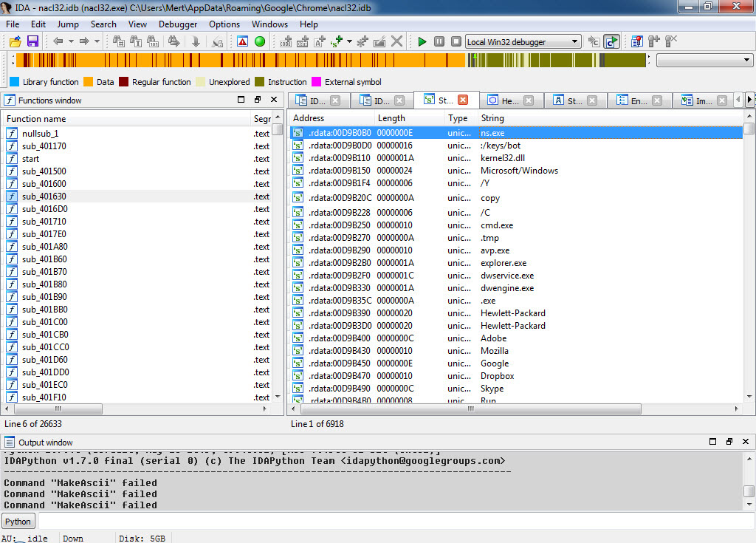The width and height of the screenshot is (756, 543).
Task: Jump back with the left arrow icon
Action: click(58, 41)
